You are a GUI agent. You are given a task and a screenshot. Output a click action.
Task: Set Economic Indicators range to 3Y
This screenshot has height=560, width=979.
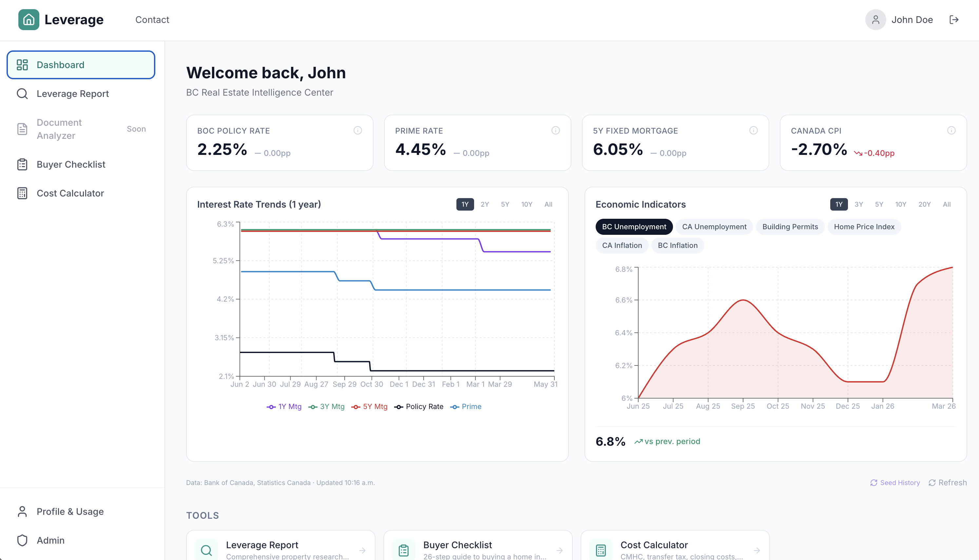tap(859, 204)
